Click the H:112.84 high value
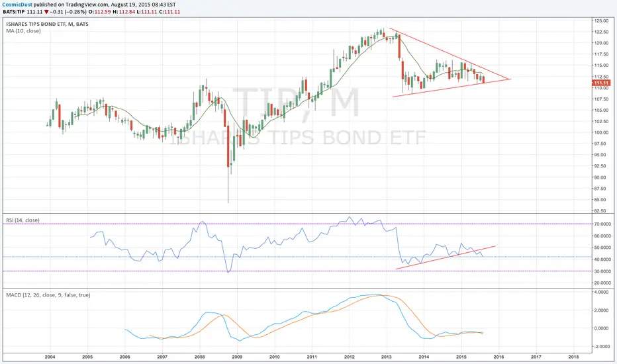Screen dimensions: 617x364 point(124,12)
